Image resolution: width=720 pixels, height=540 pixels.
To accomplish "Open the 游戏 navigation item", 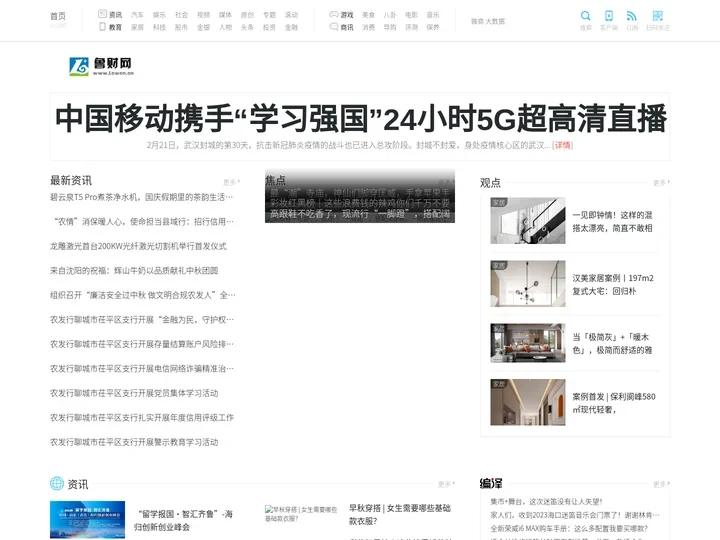I will point(347,15).
